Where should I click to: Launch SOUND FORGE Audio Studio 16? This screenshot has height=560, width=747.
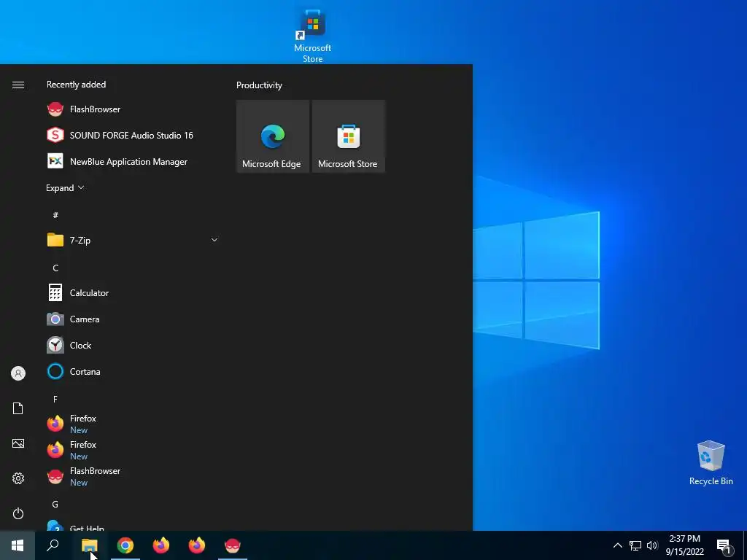click(x=132, y=135)
